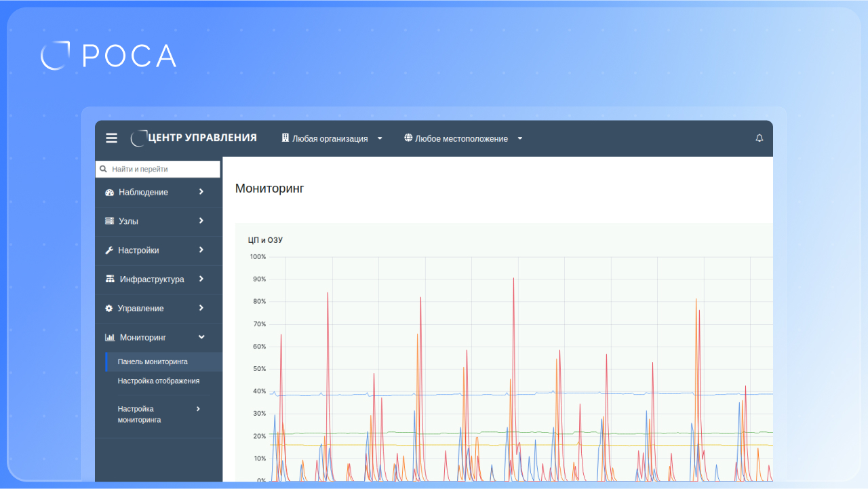Screen dimensions: 868x489
Task: Click the Инфраструктура sitemap icon
Action: click(x=110, y=279)
